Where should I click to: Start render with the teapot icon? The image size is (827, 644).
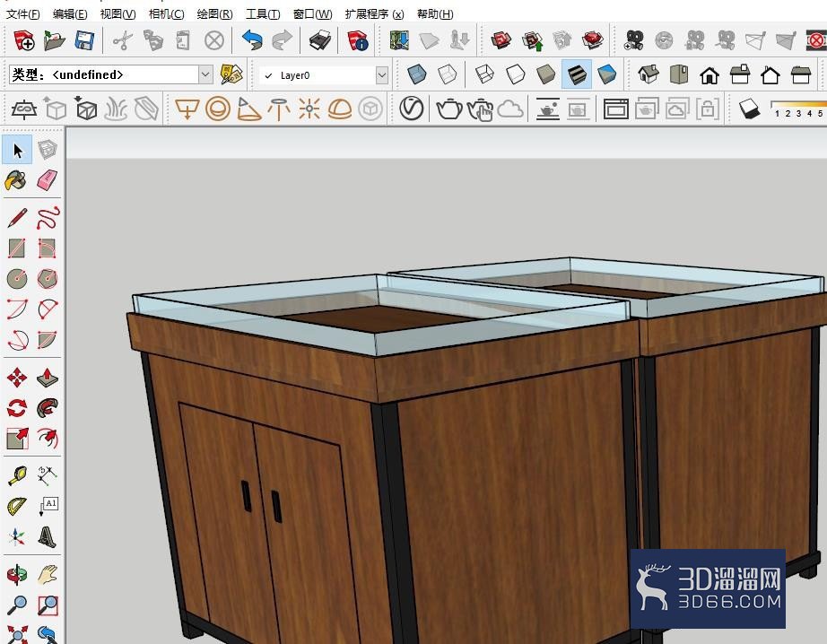pos(448,109)
